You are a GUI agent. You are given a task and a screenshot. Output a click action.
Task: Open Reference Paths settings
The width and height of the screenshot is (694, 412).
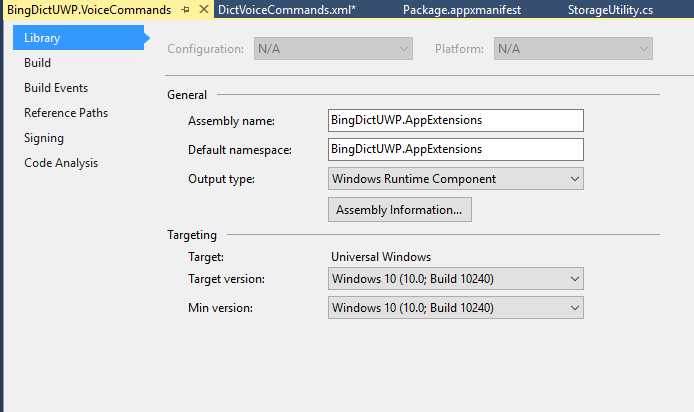(x=66, y=113)
